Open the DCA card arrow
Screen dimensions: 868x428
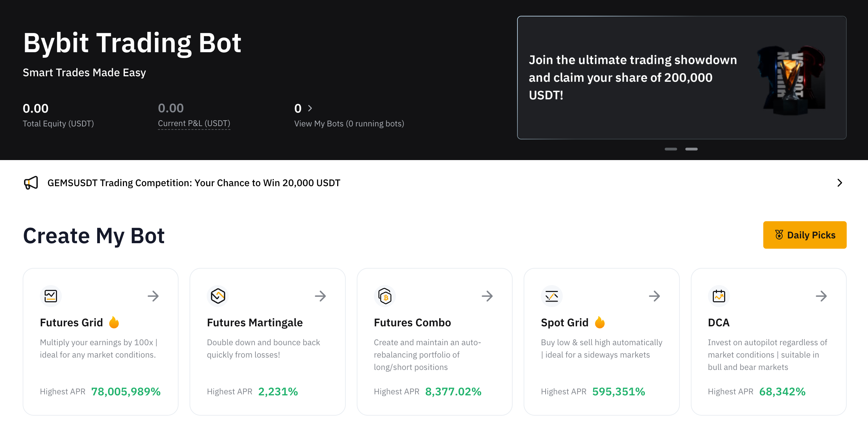(x=821, y=296)
